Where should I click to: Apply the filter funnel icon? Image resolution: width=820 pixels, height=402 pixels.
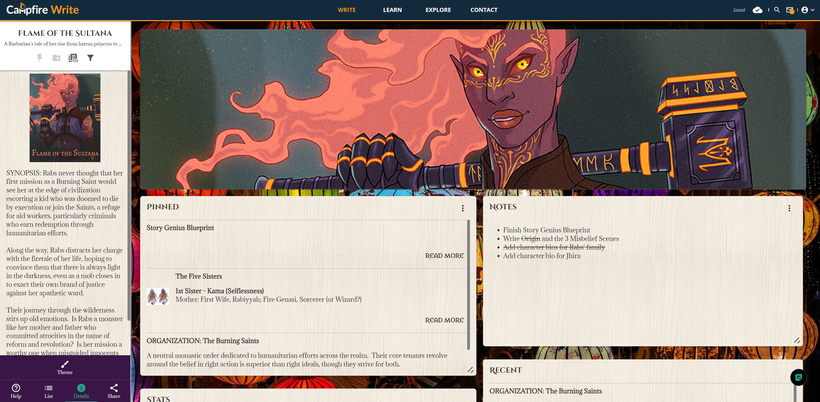(89, 58)
